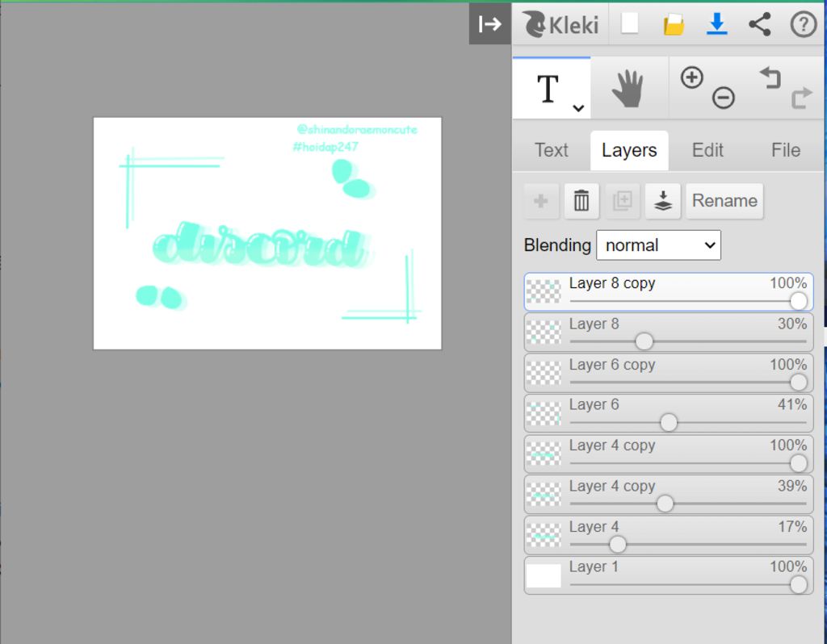The image size is (827, 644).
Task: Open the help question mark
Action: coord(804,24)
